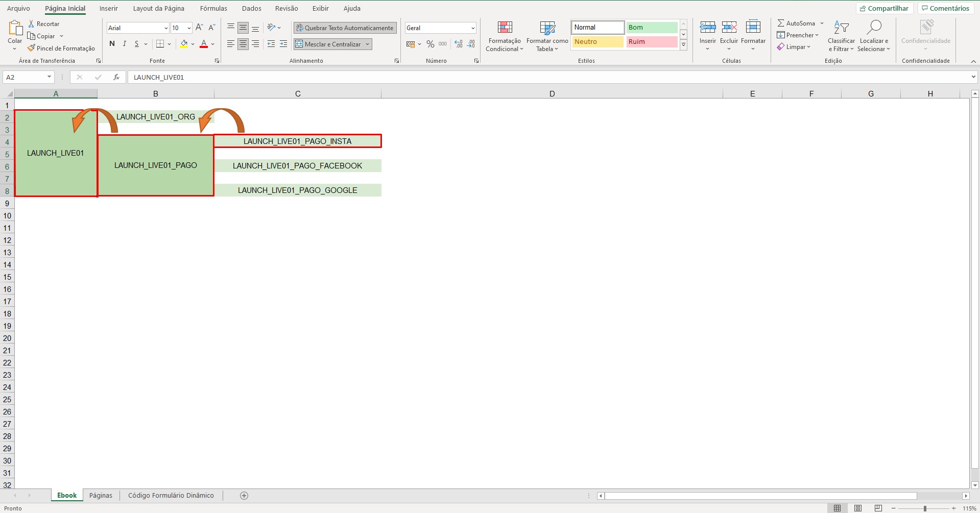The image size is (980, 513).
Task: Click zoom slider handle
Action: pyautogui.click(x=925, y=508)
